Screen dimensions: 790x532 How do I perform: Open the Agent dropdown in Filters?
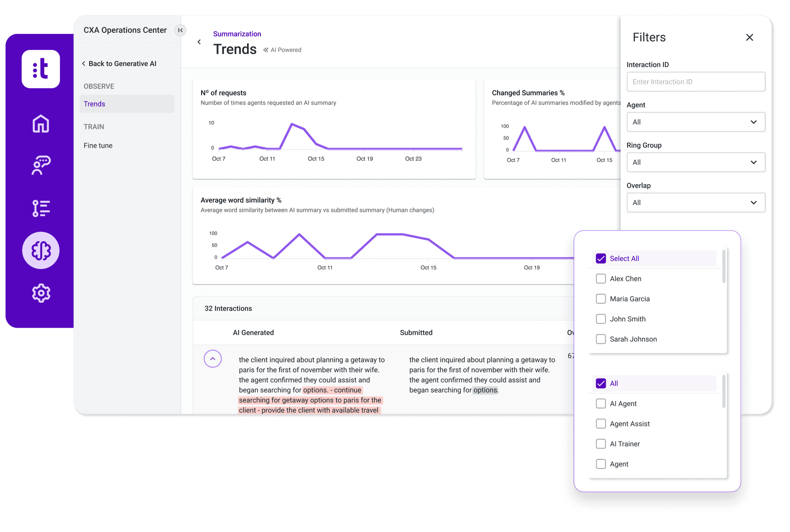(x=695, y=122)
